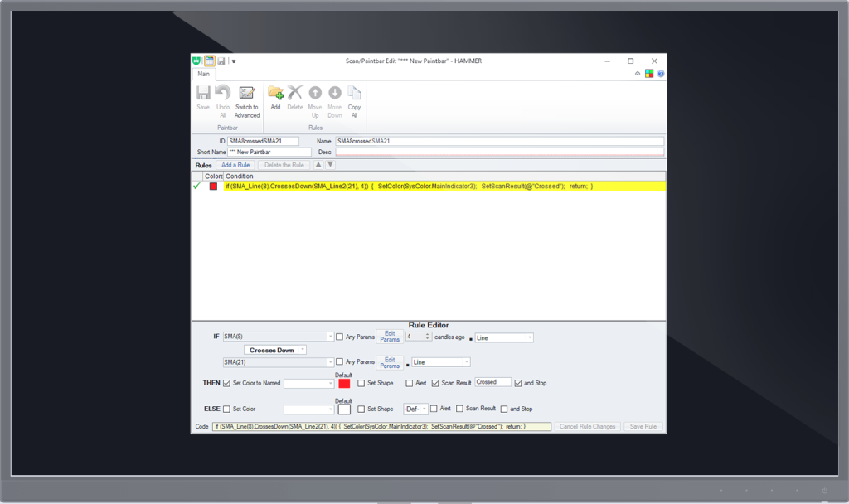Screen dimensions: 849x504
Task: Open the -Def- shape dropdown
Action: (x=424, y=409)
